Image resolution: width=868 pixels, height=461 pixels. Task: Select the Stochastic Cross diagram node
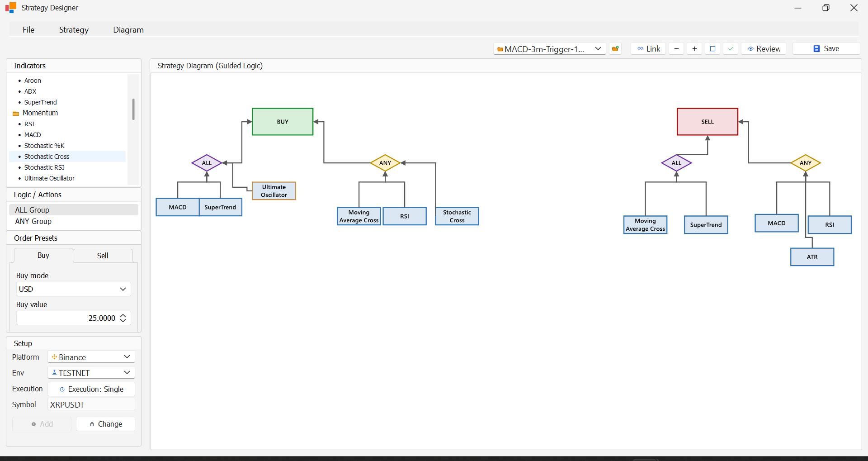457,216
